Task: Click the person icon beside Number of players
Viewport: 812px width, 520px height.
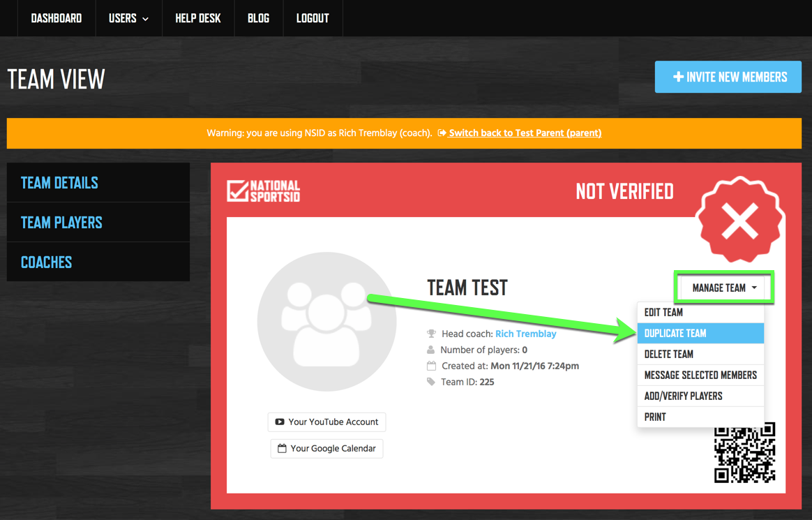Action: [430, 350]
